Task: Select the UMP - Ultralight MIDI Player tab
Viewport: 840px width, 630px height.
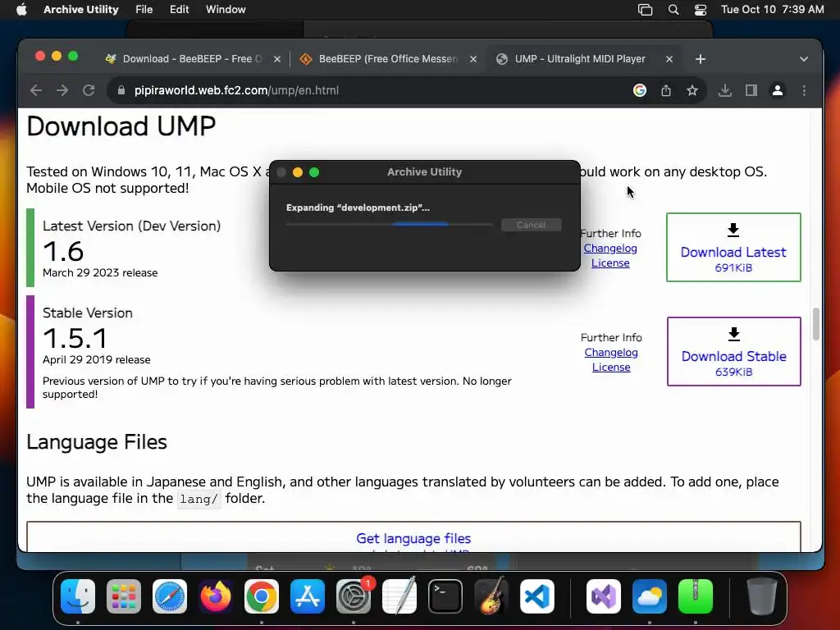Action: [x=580, y=59]
